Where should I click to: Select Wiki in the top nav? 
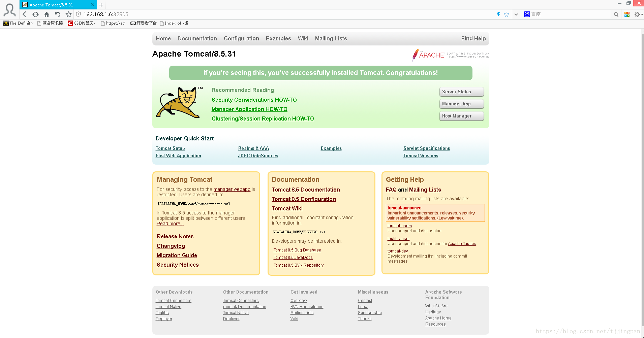pos(303,38)
